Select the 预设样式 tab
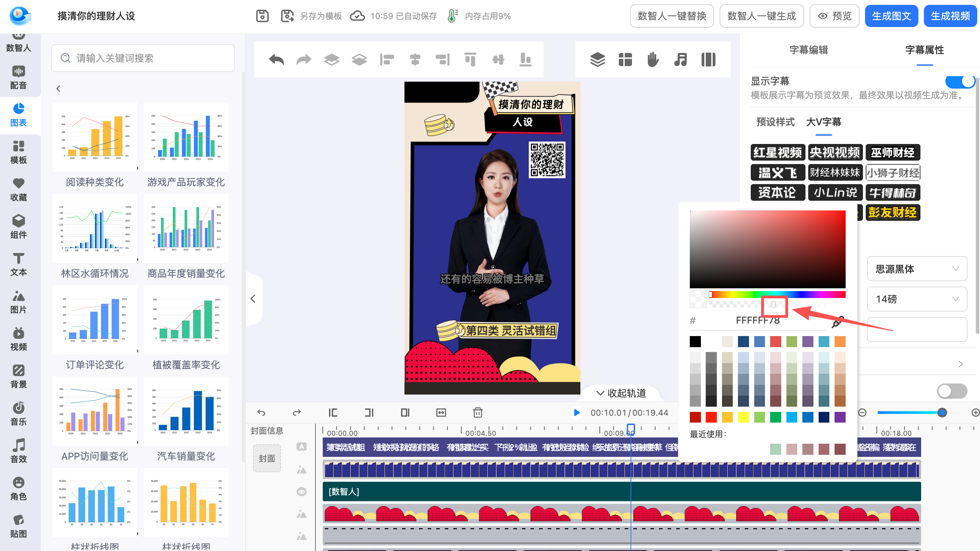Screen dimensions: 980x551 click(775, 122)
